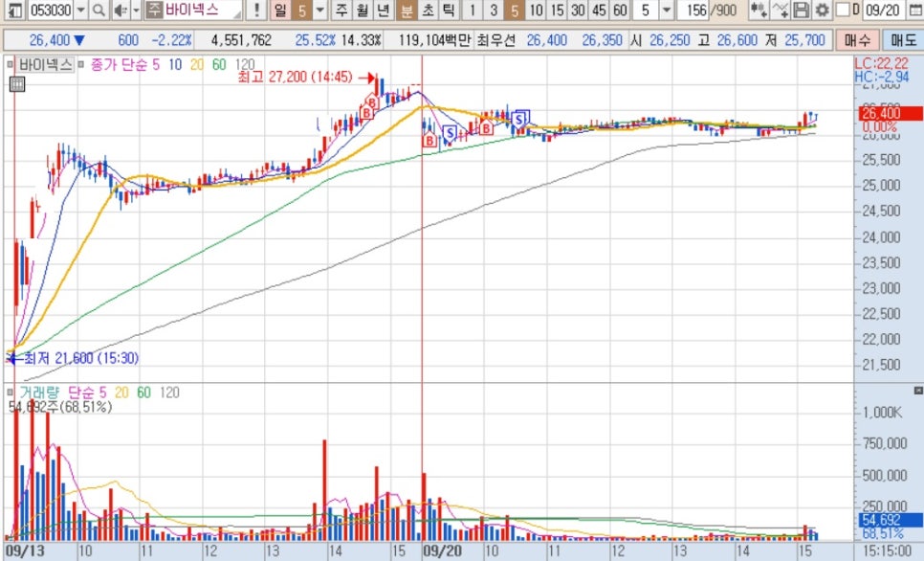Select the 1 minute interval button
The width and height of the screenshot is (924, 561).
click(x=472, y=10)
